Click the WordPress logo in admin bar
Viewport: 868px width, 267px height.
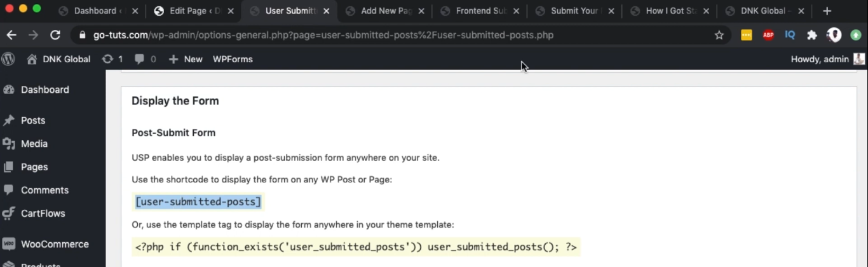click(8, 59)
